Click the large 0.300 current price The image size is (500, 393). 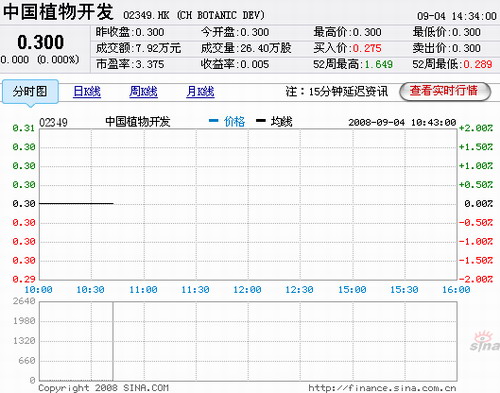point(41,42)
